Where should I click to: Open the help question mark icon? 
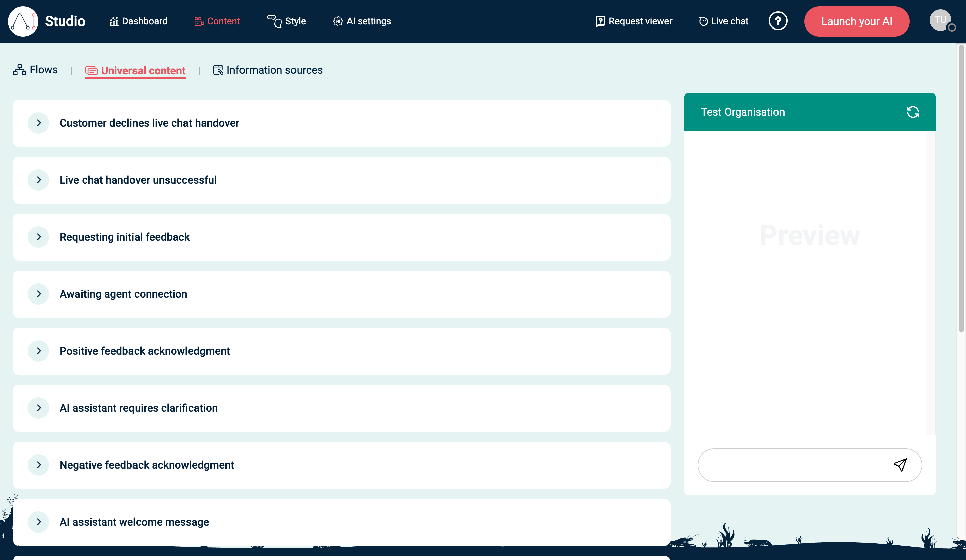(778, 21)
